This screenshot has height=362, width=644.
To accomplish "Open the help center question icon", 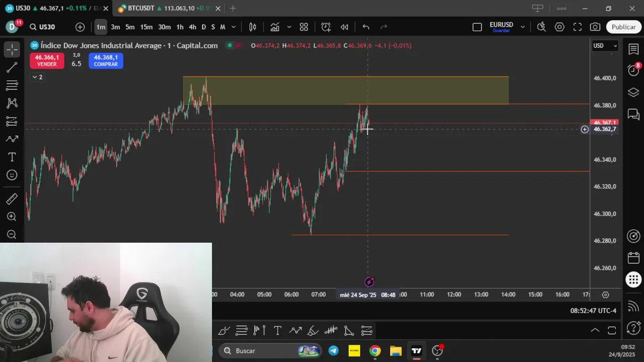I will [633, 329].
